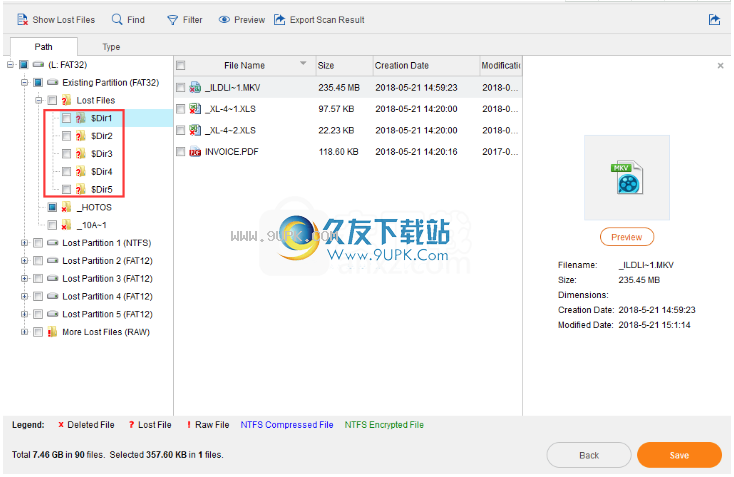Click the More Lost Files RAW icon
Image resolution: width=734 pixels, height=477 pixels.
click(52, 332)
